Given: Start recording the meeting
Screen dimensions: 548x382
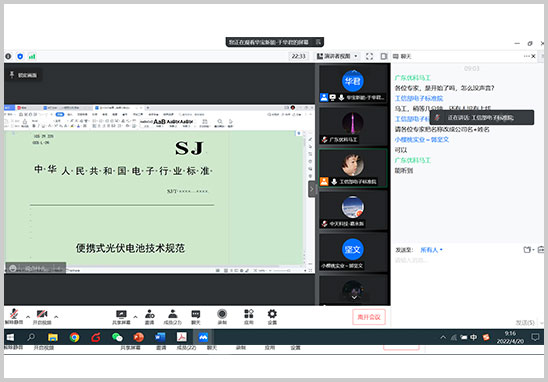Looking at the screenshot, I should [222, 317].
